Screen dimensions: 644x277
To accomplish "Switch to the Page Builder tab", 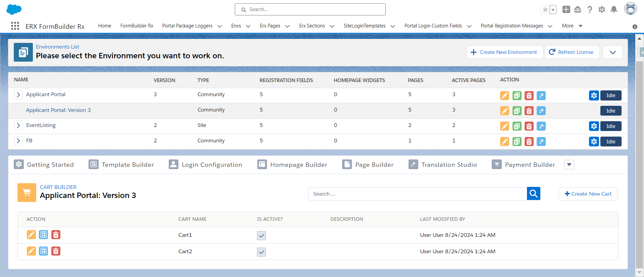I will click(368, 165).
